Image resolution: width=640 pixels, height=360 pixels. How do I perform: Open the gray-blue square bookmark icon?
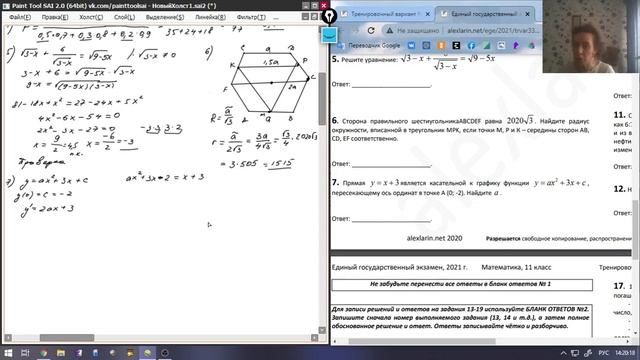click(x=426, y=45)
